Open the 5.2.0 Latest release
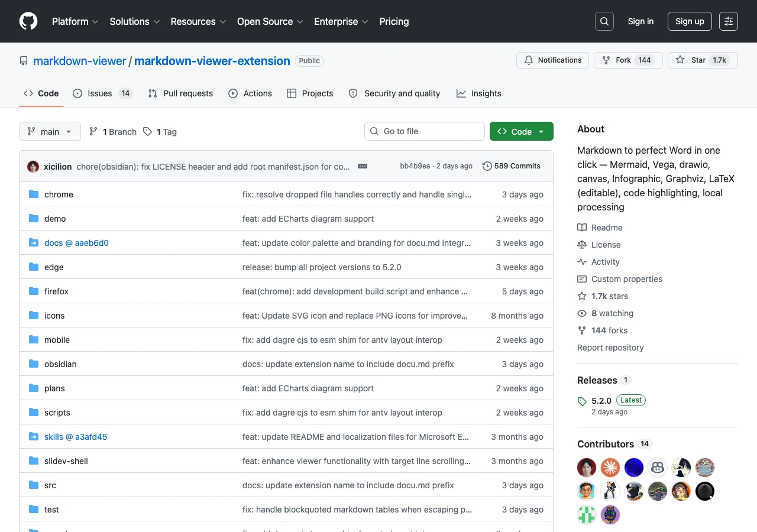The height and width of the screenshot is (532, 757). point(612,405)
